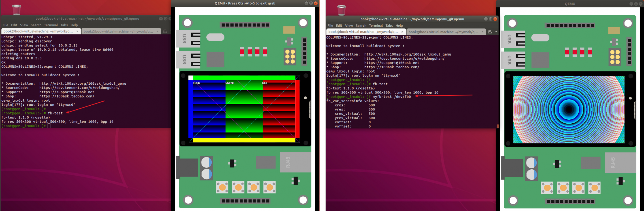Open the File menu in the left terminal
This screenshot has width=644, height=211.
point(5,25)
